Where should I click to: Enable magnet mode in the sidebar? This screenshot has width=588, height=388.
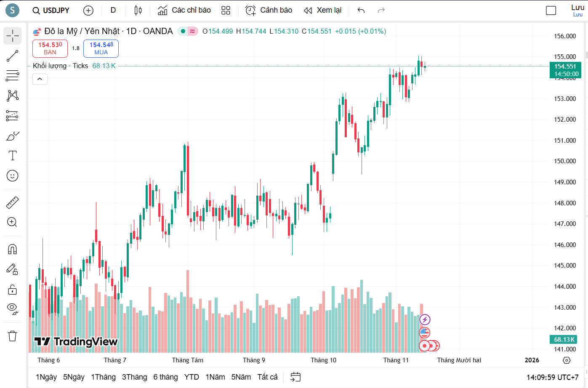[x=12, y=249]
